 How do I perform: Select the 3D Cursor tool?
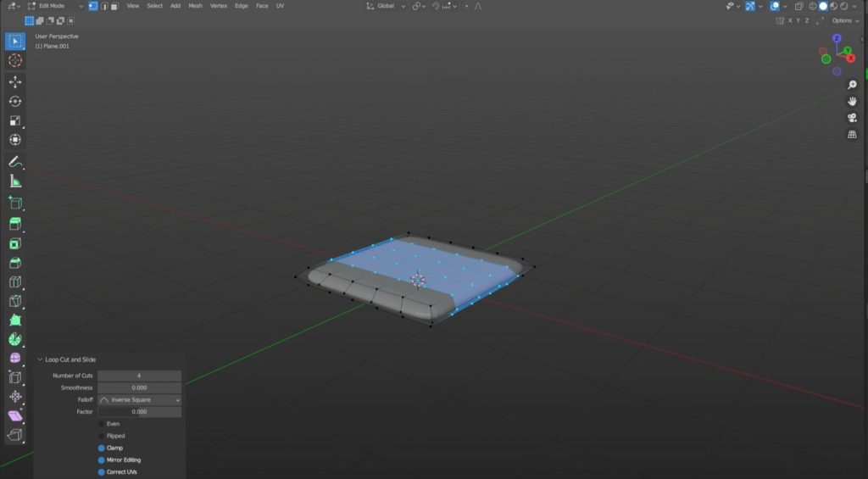click(x=15, y=60)
